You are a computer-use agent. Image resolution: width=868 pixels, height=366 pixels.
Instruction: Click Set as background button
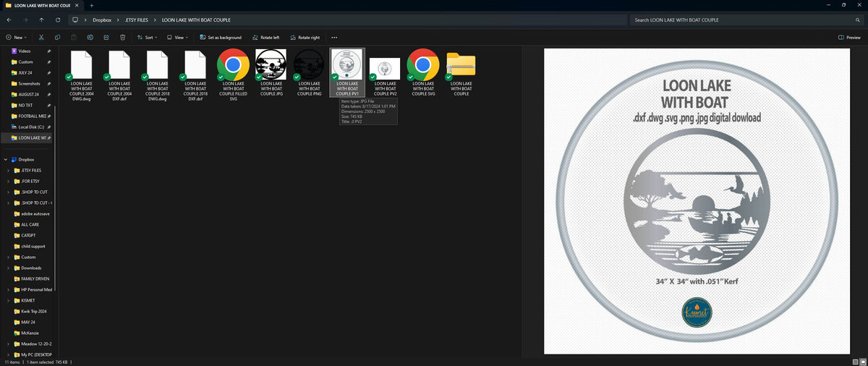click(x=220, y=37)
